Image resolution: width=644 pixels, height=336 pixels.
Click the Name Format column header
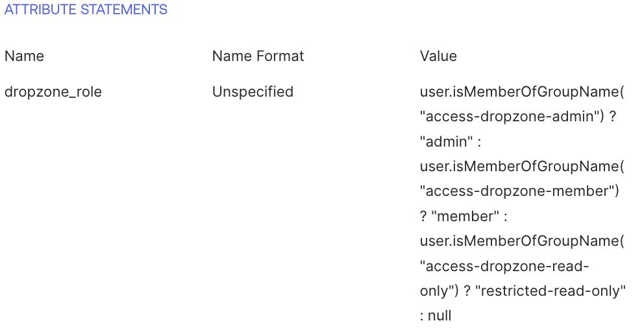click(258, 56)
